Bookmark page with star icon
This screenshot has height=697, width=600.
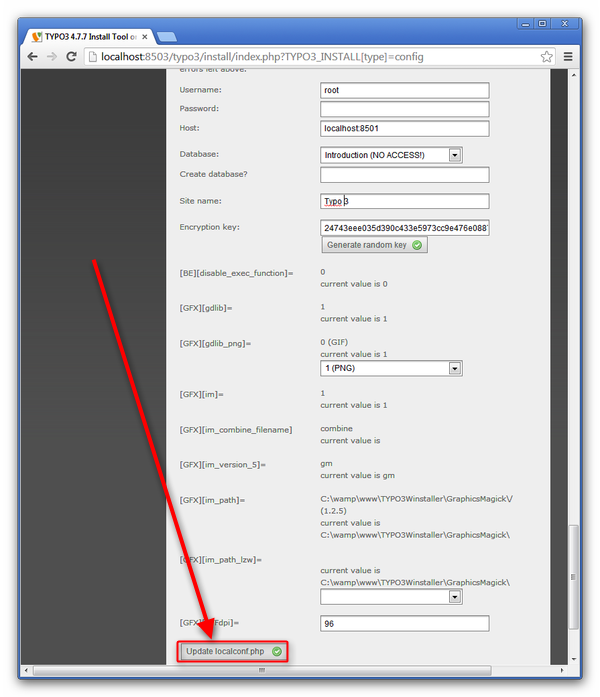[547, 57]
